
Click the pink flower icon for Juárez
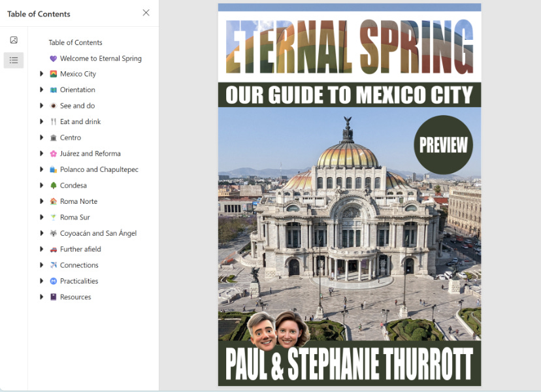click(x=53, y=154)
